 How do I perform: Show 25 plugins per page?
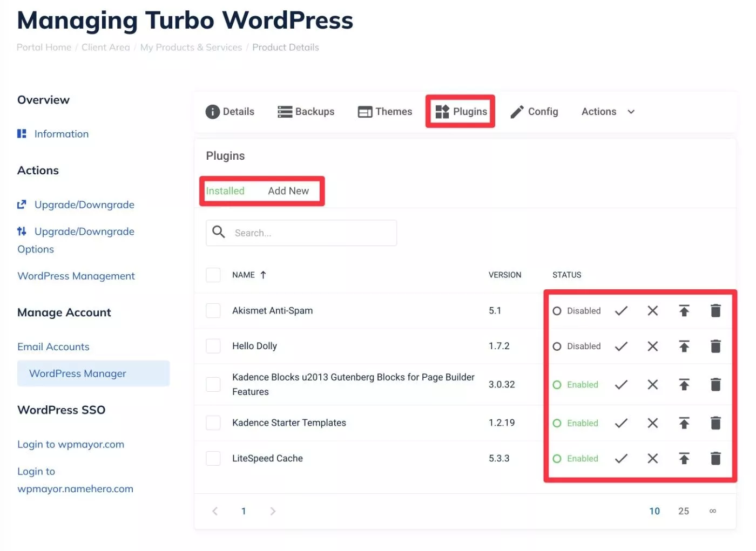[684, 511]
